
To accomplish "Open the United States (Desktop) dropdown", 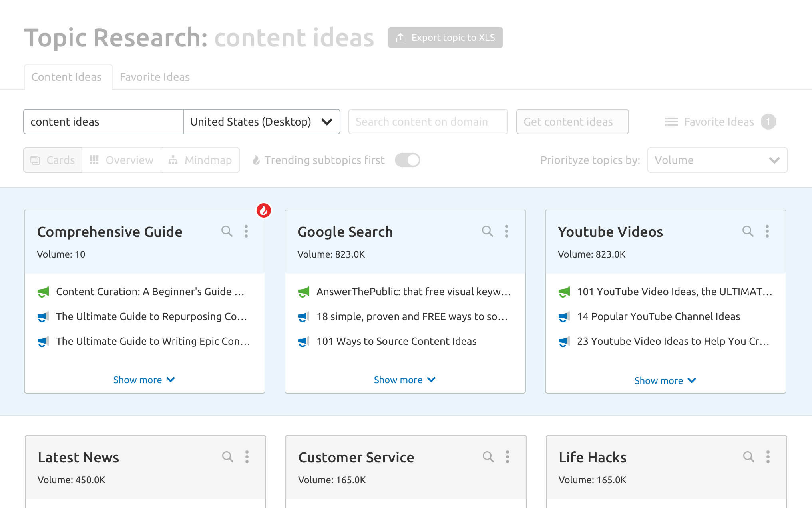I will [261, 122].
